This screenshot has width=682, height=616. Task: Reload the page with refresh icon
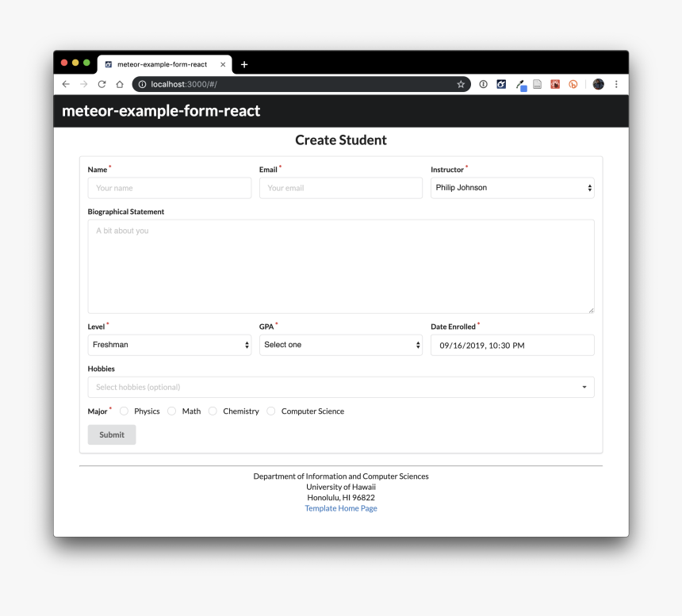tap(102, 84)
